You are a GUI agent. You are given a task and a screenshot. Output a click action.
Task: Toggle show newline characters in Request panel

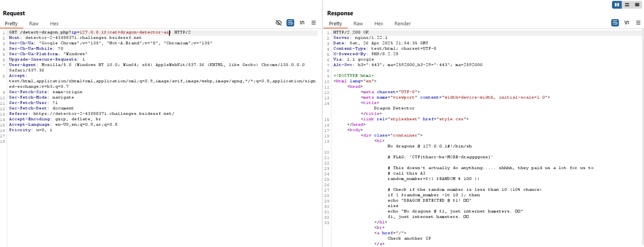[x=302, y=23]
